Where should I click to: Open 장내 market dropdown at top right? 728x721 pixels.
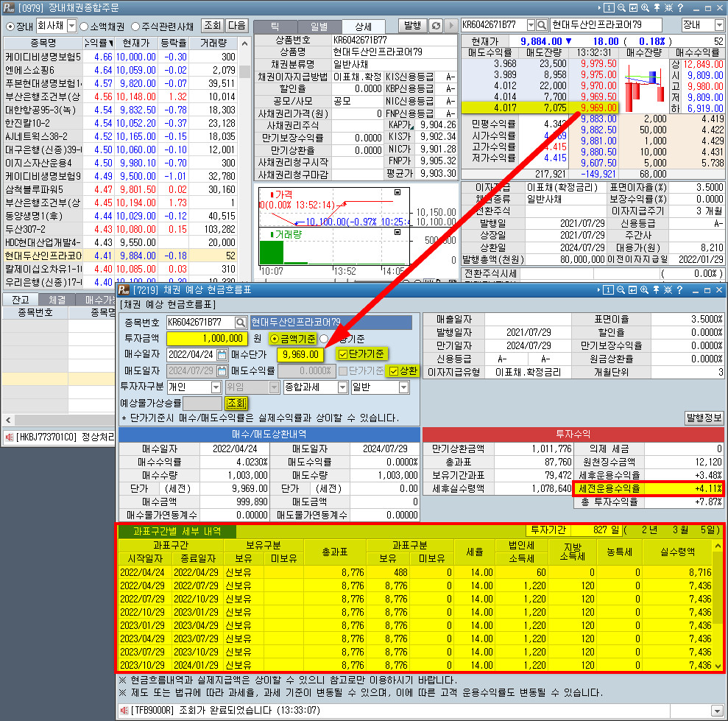click(720, 24)
